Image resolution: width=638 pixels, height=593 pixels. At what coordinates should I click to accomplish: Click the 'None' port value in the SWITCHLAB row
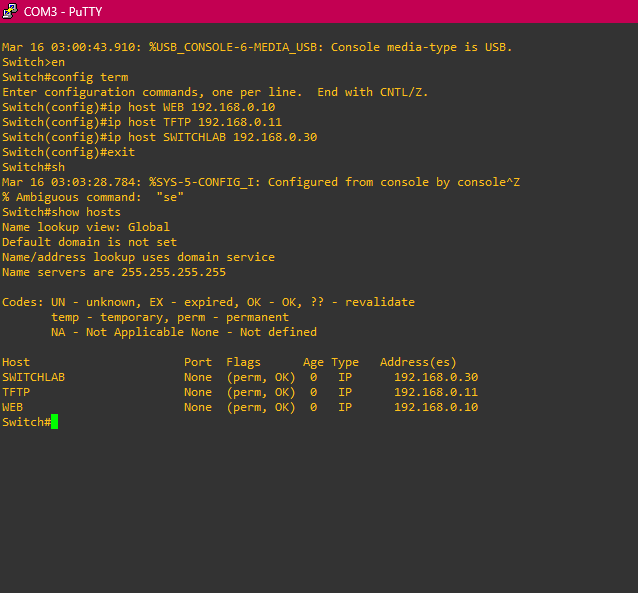[x=198, y=377]
